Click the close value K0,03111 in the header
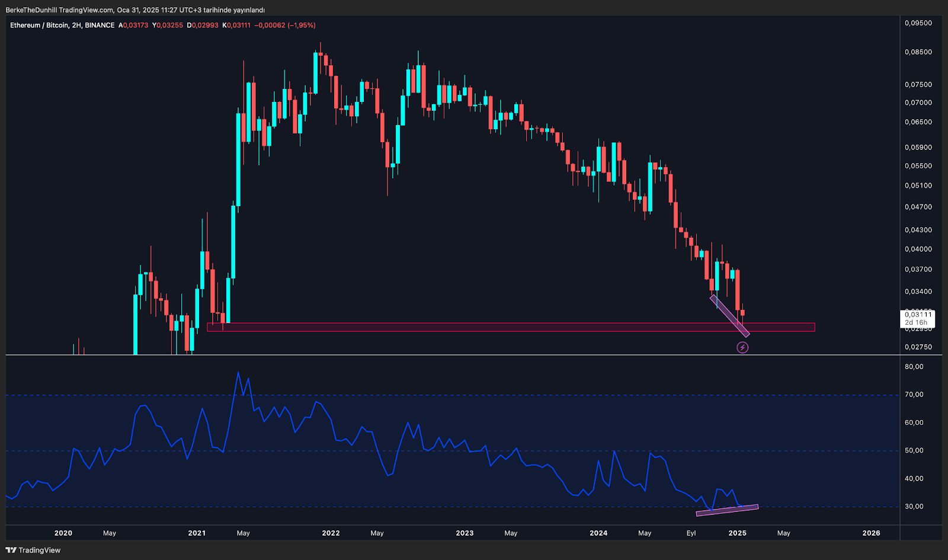This screenshot has width=948, height=560. [236, 25]
